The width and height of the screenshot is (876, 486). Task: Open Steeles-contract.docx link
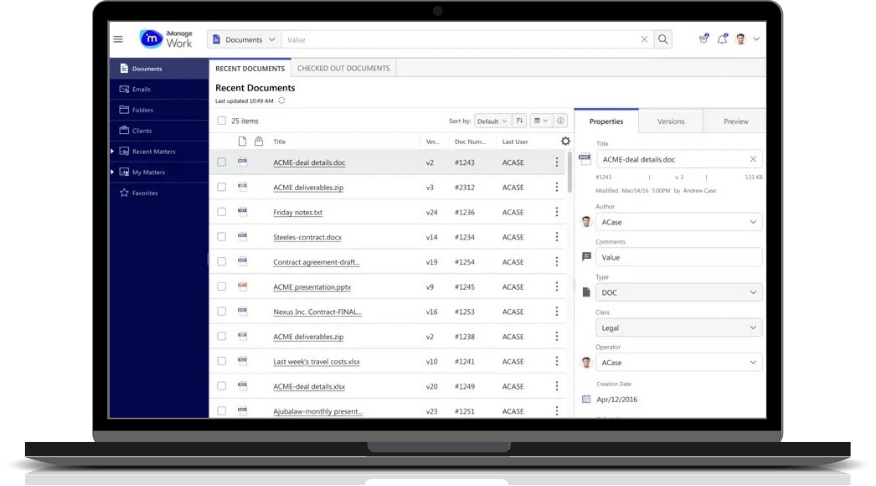click(307, 237)
